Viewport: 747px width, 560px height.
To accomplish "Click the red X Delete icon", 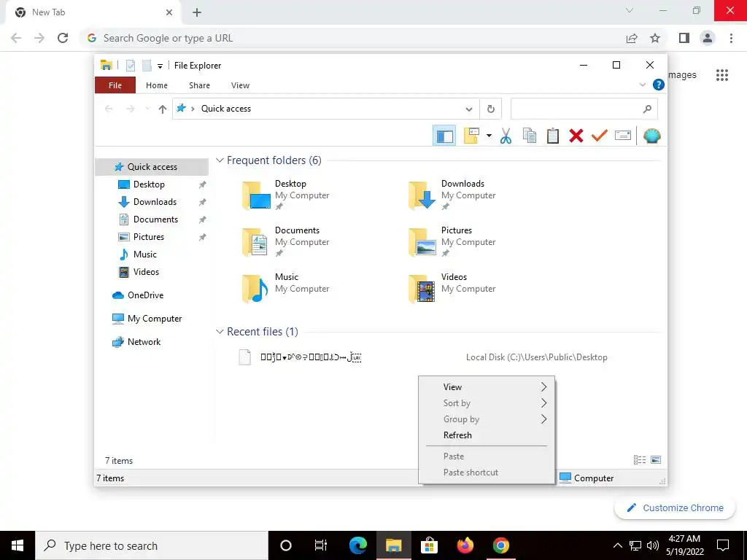I will coord(576,136).
